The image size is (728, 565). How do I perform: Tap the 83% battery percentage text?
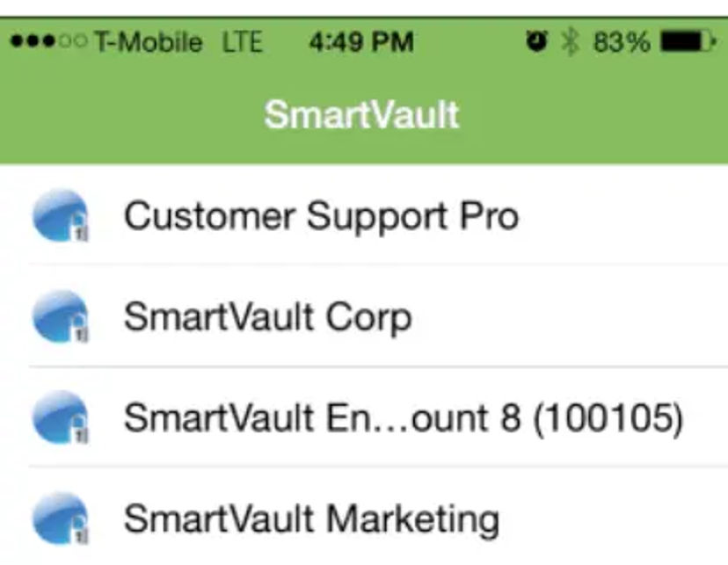click(621, 41)
